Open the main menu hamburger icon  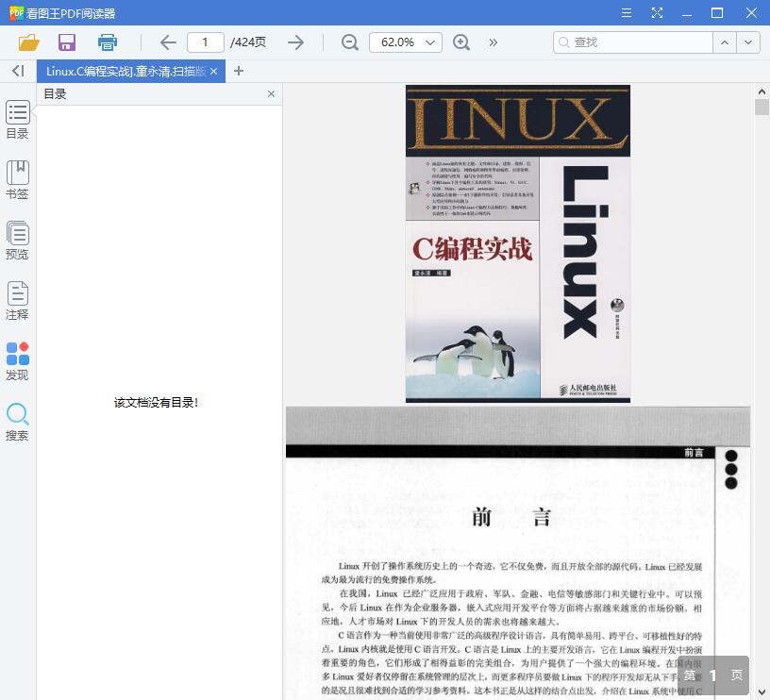point(627,13)
